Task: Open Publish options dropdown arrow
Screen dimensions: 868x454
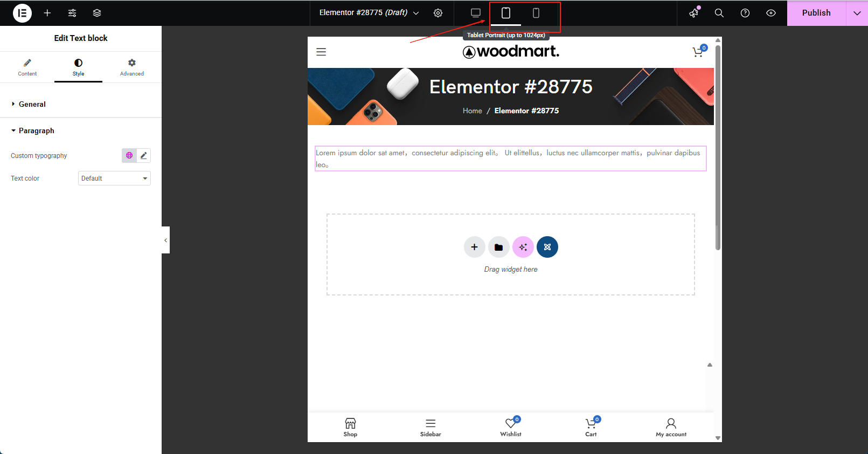Action: pyautogui.click(x=857, y=13)
